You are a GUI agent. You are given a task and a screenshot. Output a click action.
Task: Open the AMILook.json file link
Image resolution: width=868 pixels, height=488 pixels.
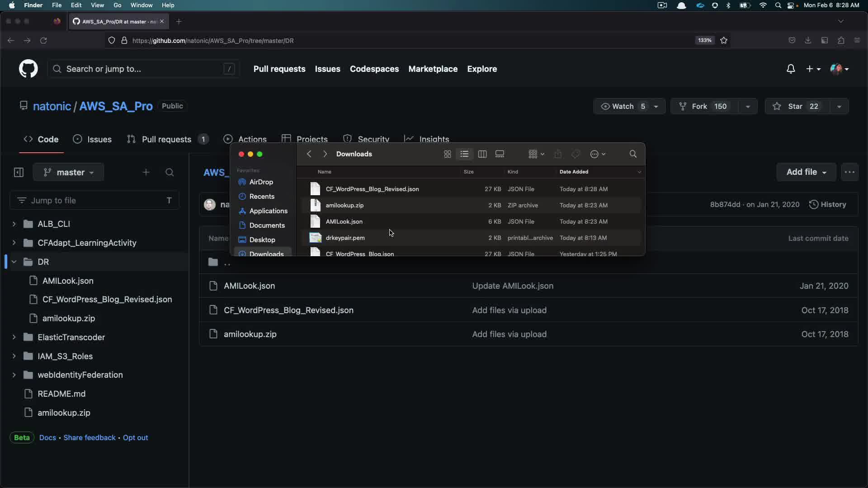249,286
